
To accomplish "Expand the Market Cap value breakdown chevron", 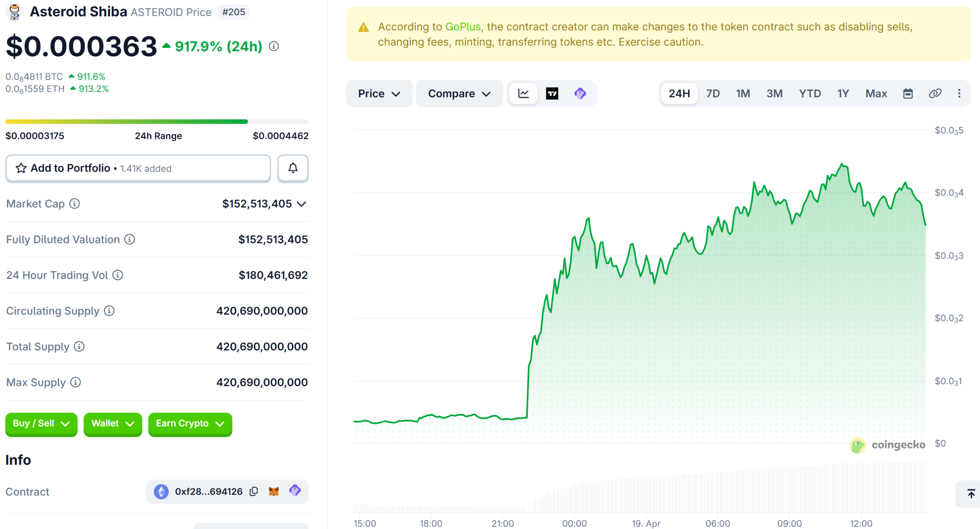I will click(302, 204).
